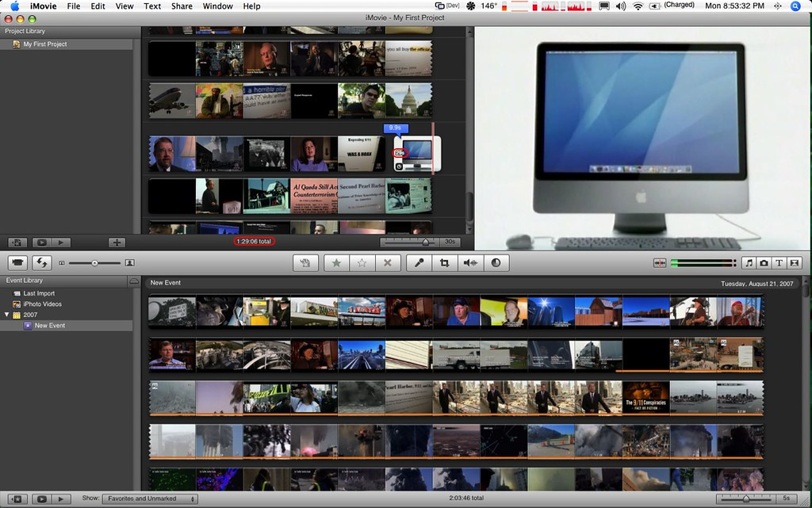The height and width of the screenshot is (508, 812).
Task: Select My First Project in library
Action: [44, 44]
